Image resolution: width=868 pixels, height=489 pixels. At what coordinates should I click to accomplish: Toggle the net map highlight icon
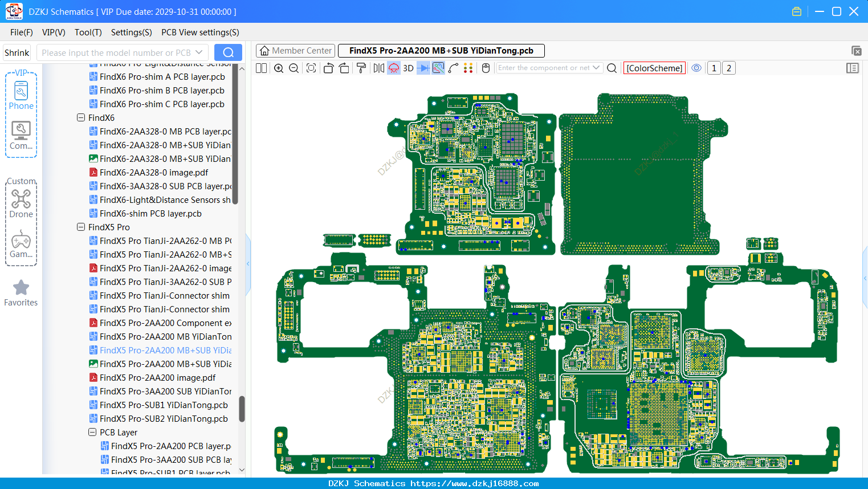pos(438,68)
